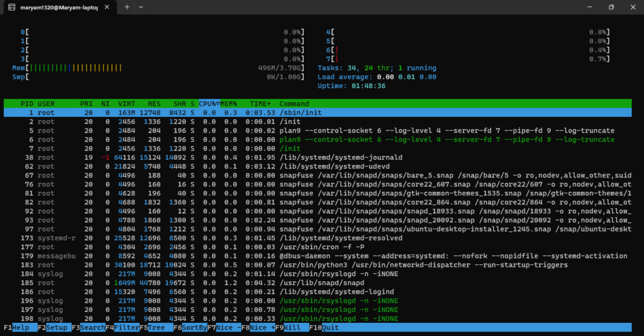Sort processes by MEM% column header

point(228,103)
